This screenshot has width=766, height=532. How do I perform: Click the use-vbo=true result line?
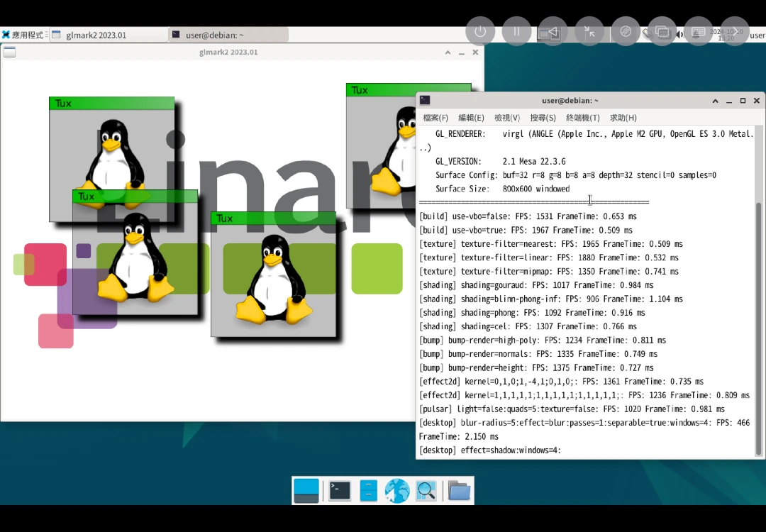(x=526, y=230)
